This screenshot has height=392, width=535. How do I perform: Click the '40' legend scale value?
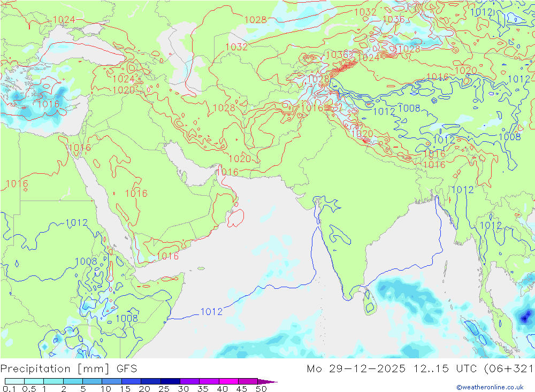pos(222,389)
